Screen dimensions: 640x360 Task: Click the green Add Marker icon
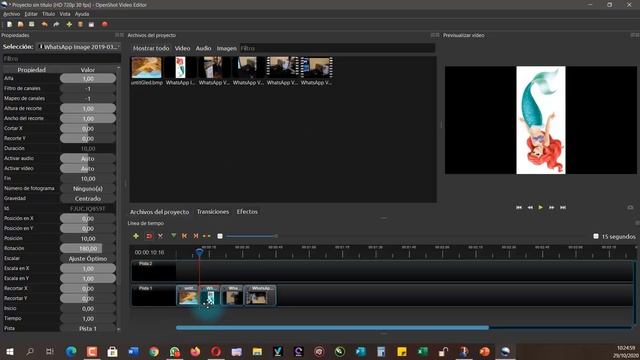[x=173, y=236]
